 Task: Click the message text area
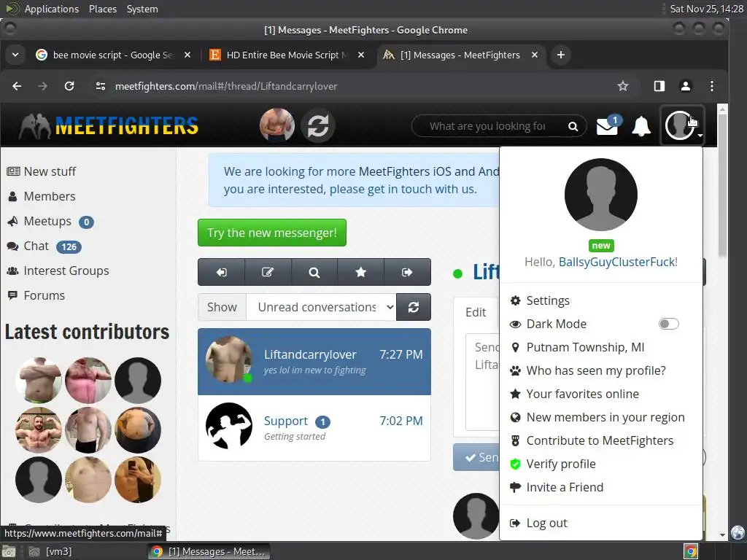(x=483, y=382)
